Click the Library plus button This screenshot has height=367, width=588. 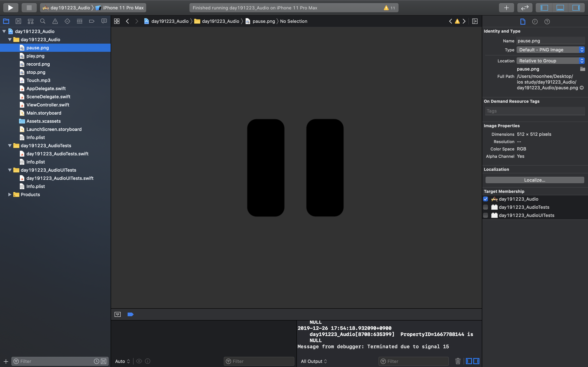point(506,8)
